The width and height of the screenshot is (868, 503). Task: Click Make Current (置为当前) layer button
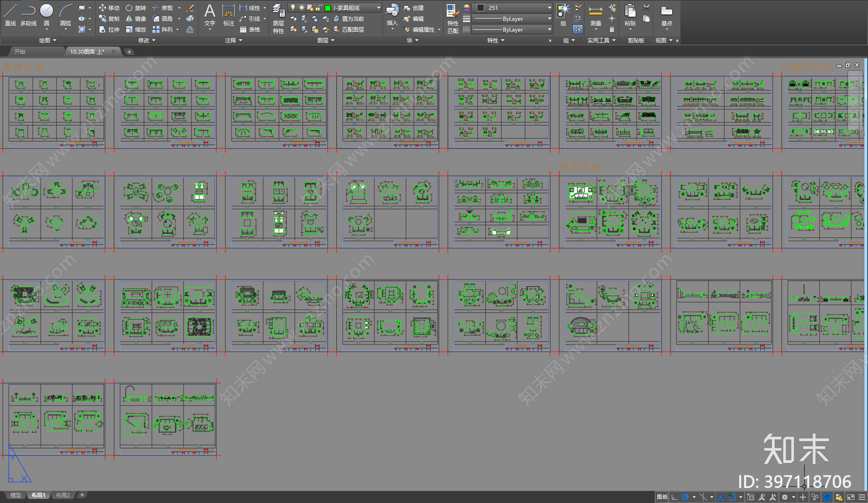point(348,19)
